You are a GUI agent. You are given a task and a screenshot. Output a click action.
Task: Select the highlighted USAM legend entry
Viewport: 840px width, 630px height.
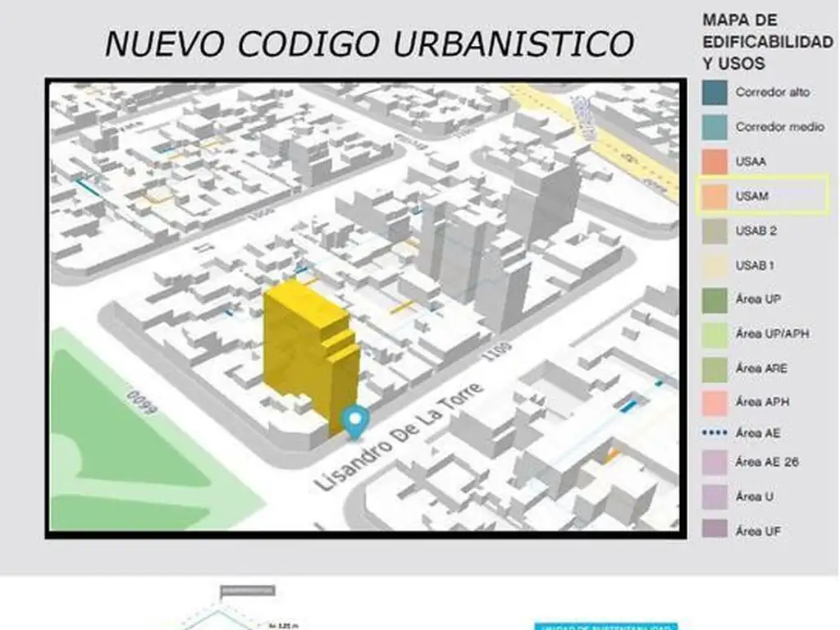click(763, 196)
